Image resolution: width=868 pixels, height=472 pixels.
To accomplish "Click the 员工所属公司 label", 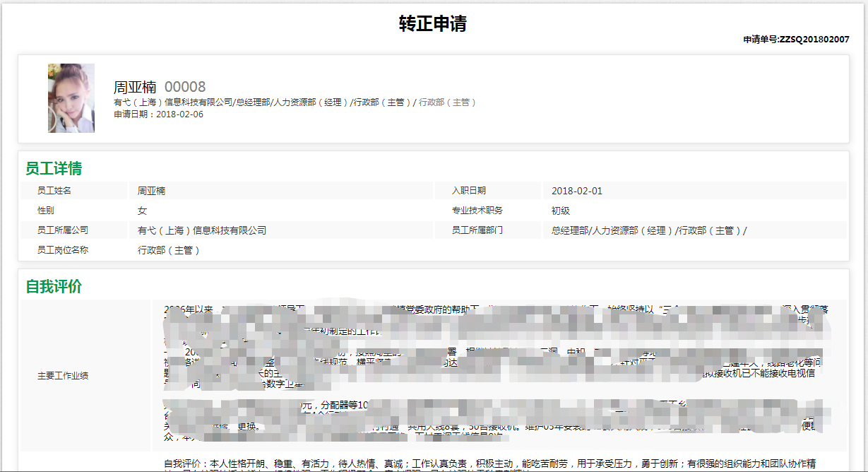I will [x=63, y=230].
